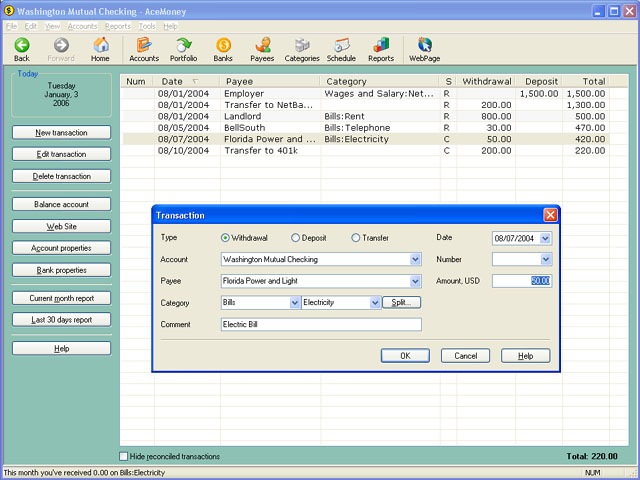Click the Account properties button
Viewport: 640px width, 480px height.
[61, 248]
